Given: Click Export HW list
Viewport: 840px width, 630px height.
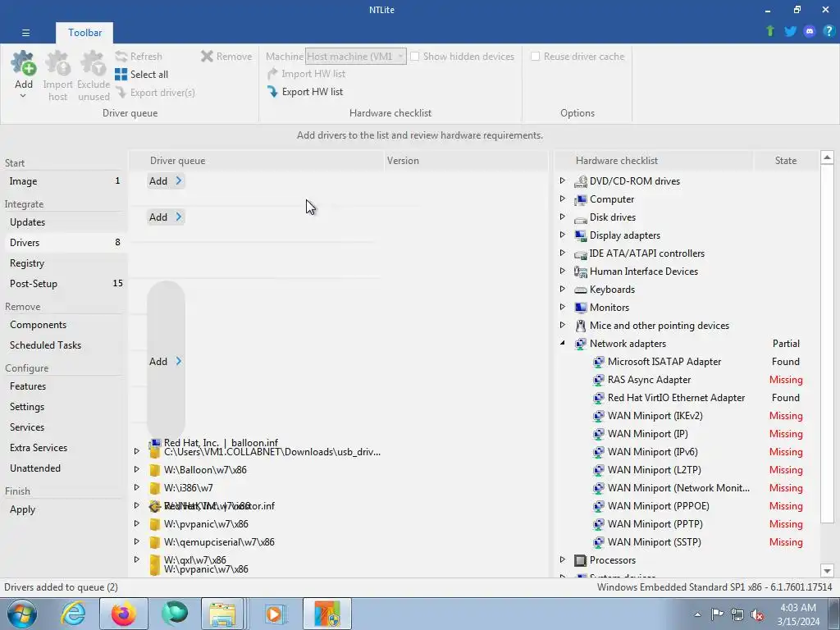Looking at the screenshot, I should point(305,92).
